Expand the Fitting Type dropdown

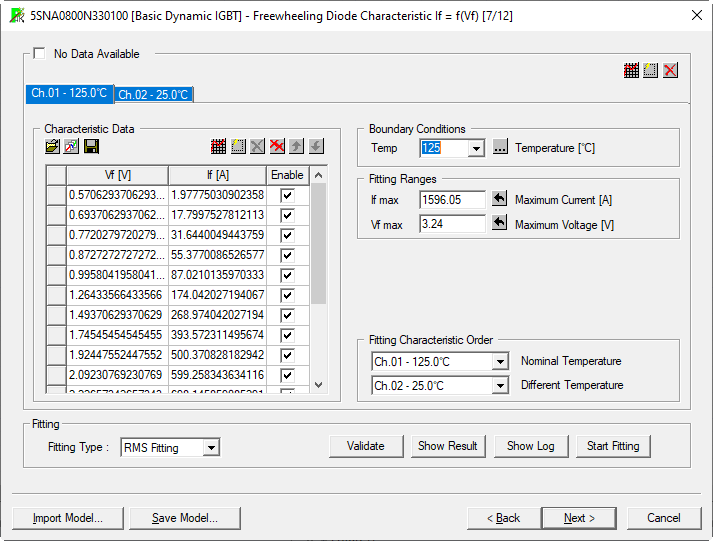tap(210, 448)
